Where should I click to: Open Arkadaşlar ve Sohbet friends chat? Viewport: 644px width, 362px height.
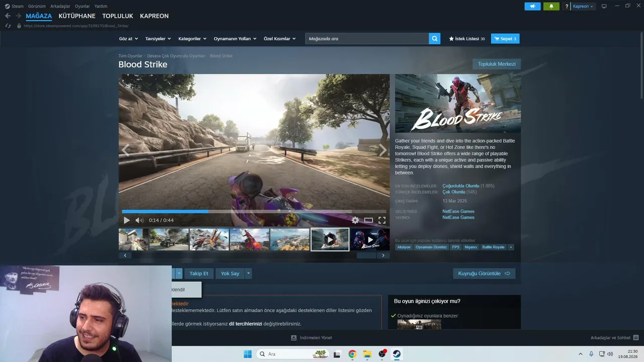tap(614, 338)
